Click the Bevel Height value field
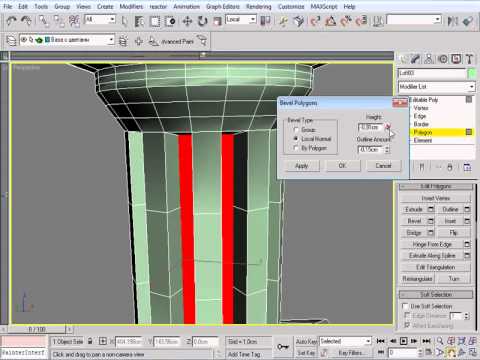 [x=371, y=127]
